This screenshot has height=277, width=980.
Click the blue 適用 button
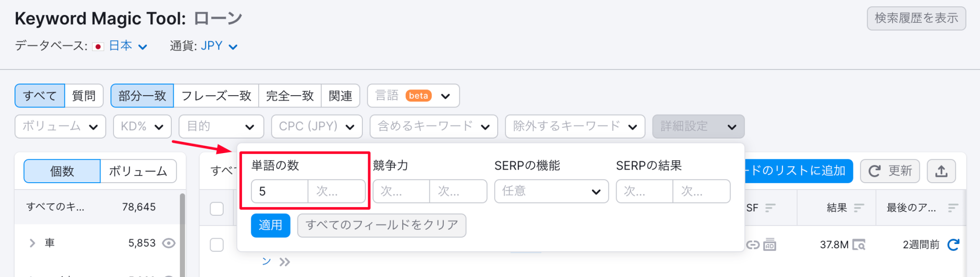pos(271,225)
